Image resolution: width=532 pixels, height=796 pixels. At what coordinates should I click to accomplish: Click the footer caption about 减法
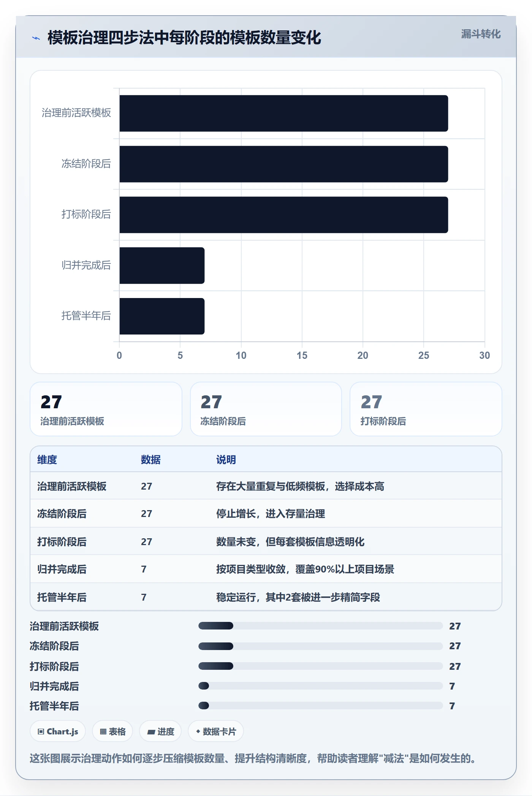point(253,758)
